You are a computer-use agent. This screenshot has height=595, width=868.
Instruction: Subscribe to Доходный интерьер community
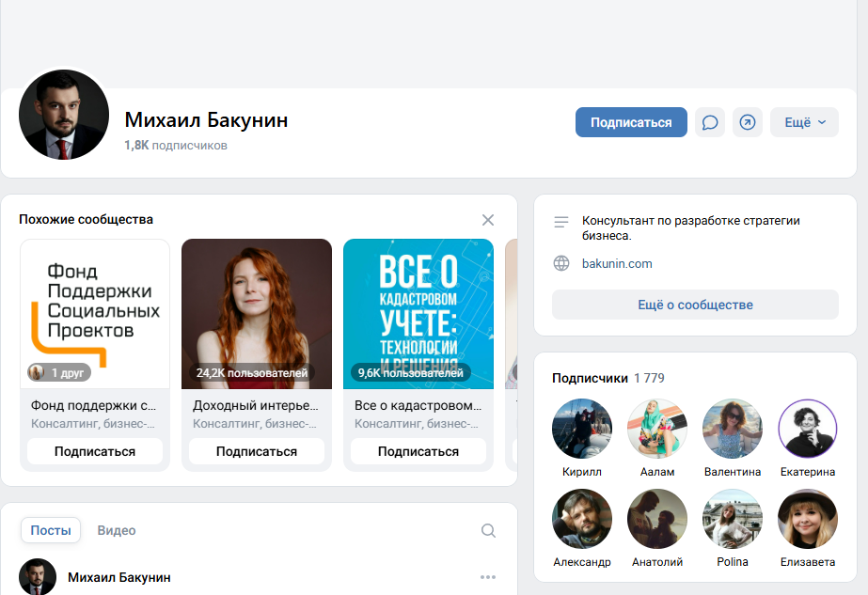coord(257,451)
